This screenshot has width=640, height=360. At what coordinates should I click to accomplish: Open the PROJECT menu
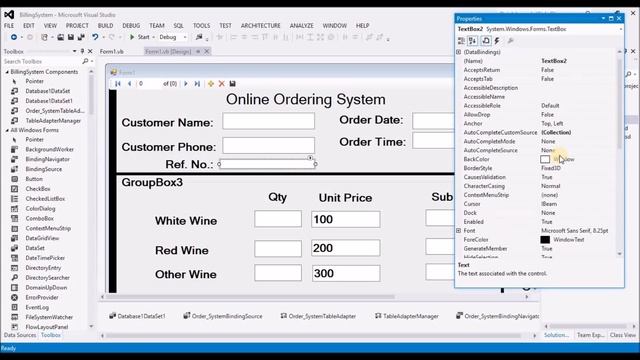point(77,26)
